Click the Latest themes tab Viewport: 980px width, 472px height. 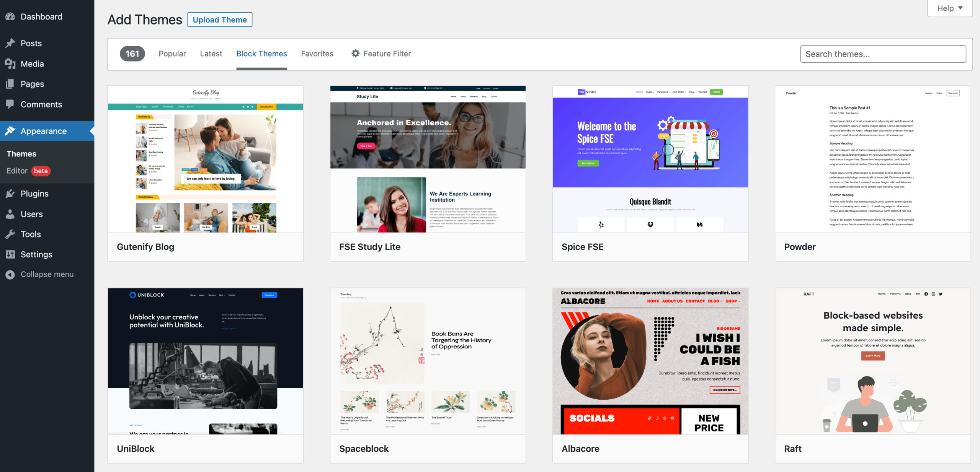[x=211, y=53]
